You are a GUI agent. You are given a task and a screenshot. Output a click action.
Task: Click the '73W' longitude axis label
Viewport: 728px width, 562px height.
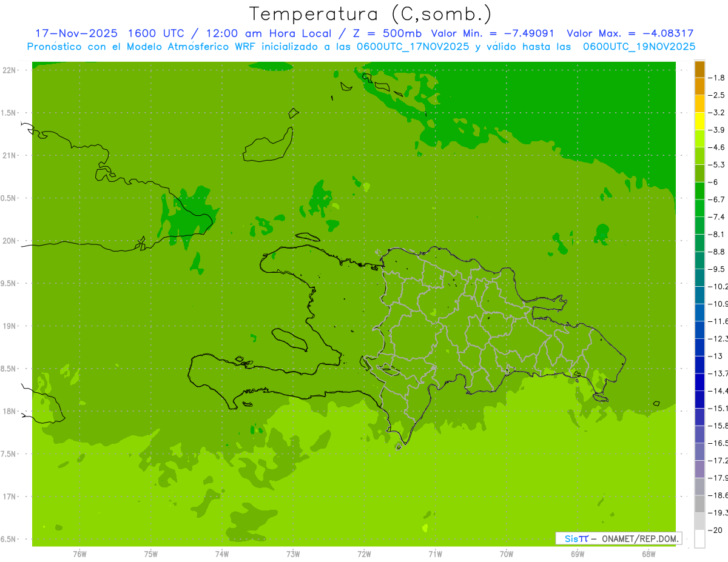coord(293,554)
